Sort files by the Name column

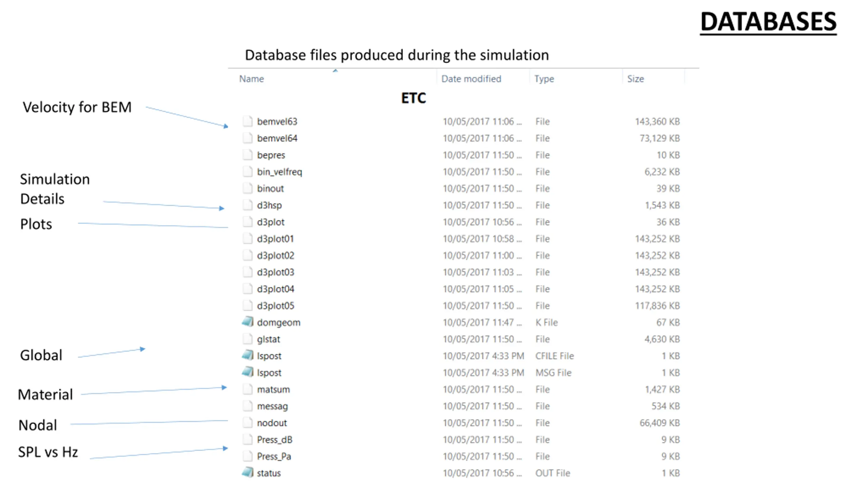tap(252, 79)
